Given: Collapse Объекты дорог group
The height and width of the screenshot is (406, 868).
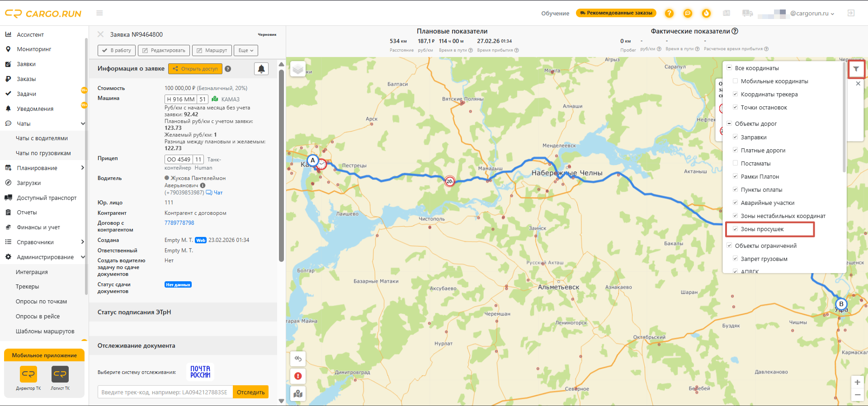Looking at the screenshot, I should [x=729, y=123].
